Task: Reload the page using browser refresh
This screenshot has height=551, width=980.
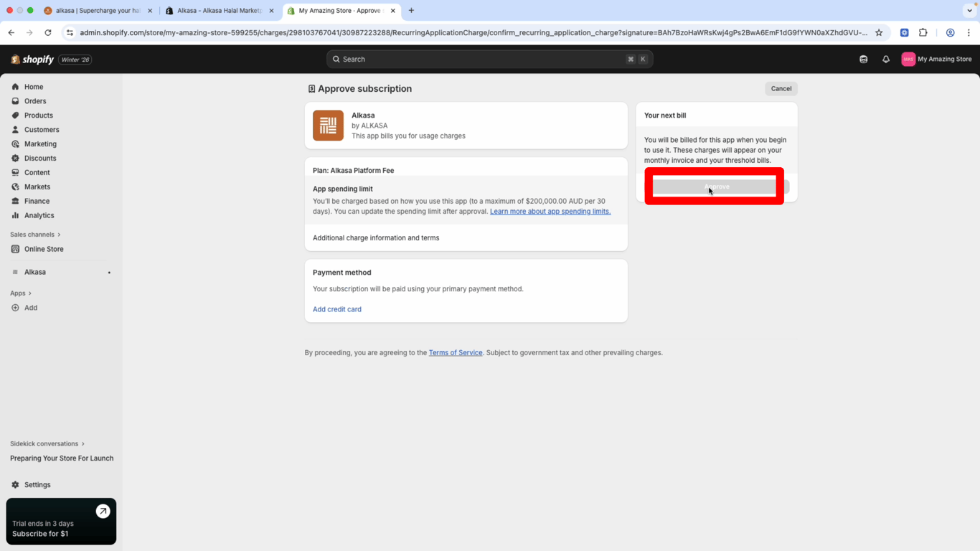Action: tap(48, 32)
